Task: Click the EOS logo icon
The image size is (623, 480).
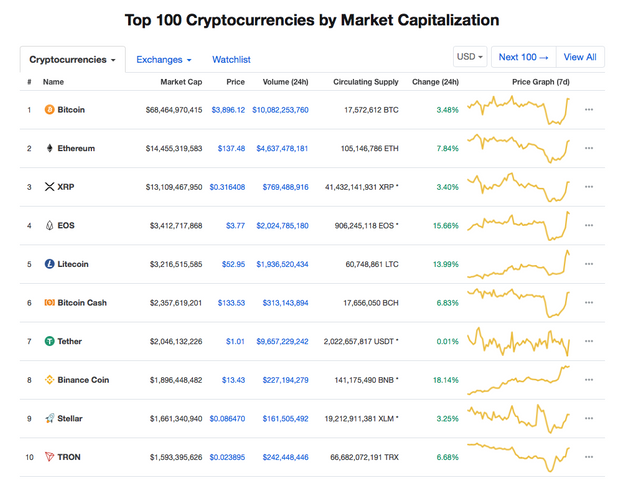Action: point(50,226)
